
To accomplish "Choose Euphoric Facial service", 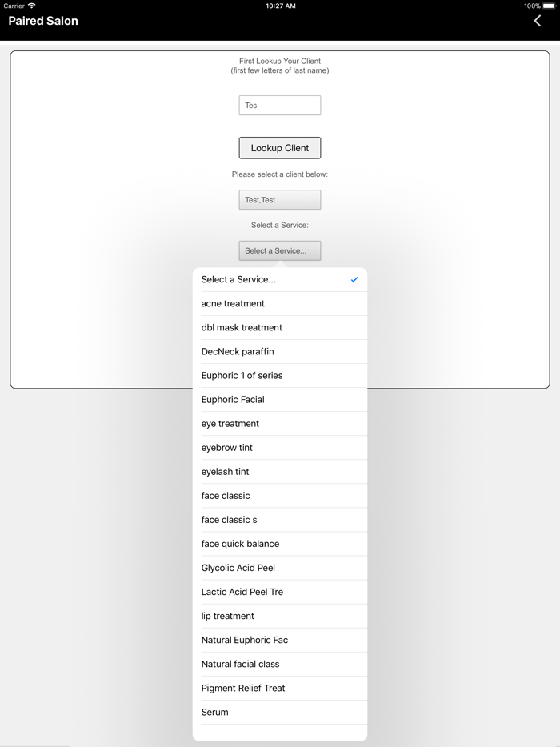I will (x=279, y=400).
